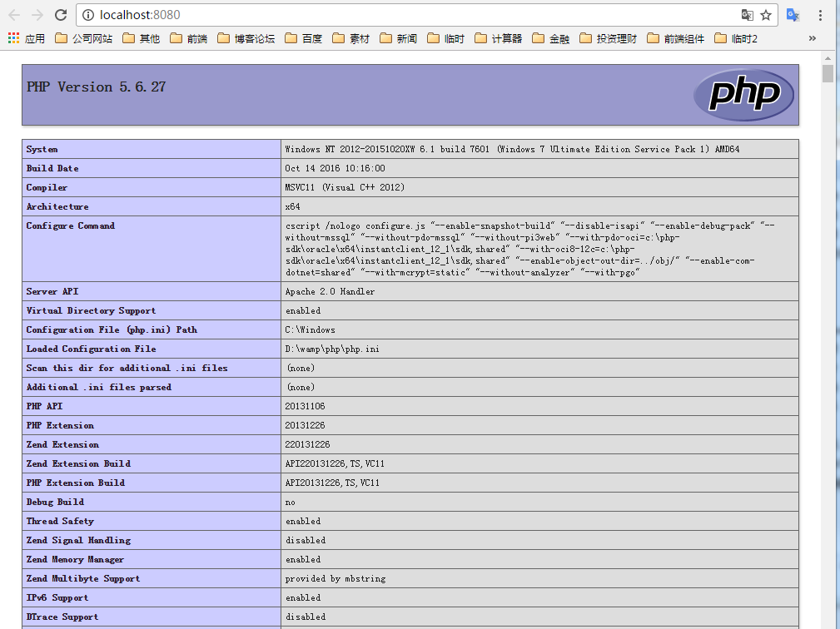Screen dimensions: 840x629
Task: Reload the page with the refresh icon
Action: click(x=61, y=15)
